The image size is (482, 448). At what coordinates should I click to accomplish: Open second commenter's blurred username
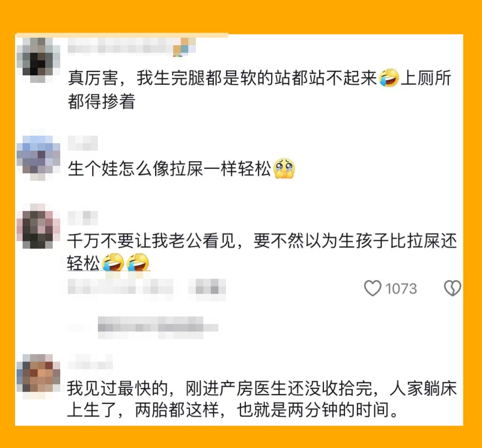click(83, 143)
